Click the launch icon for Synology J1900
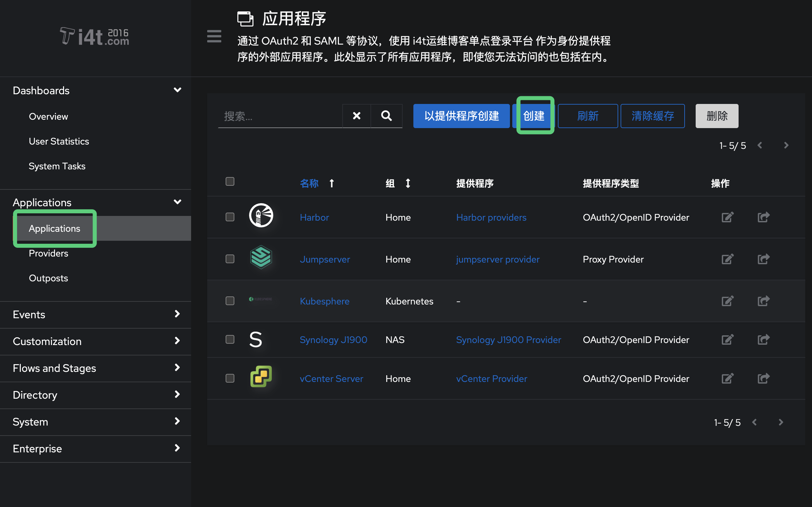812x507 pixels. point(763,339)
